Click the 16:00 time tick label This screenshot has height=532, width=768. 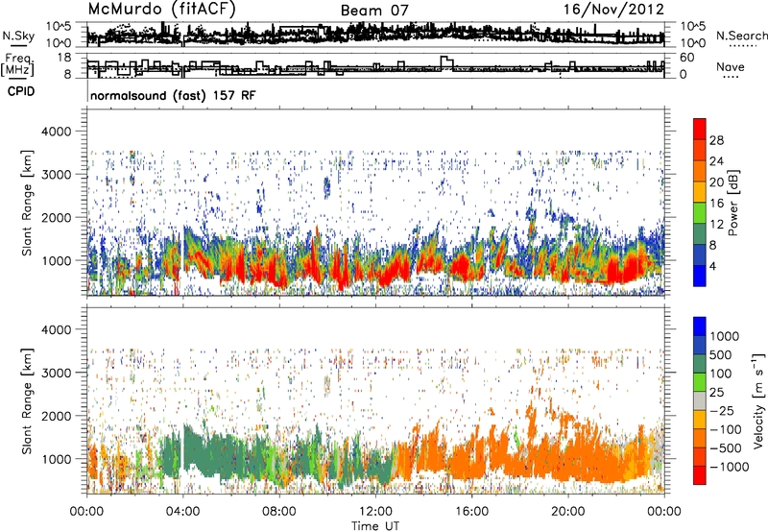click(x=471, y=512)
